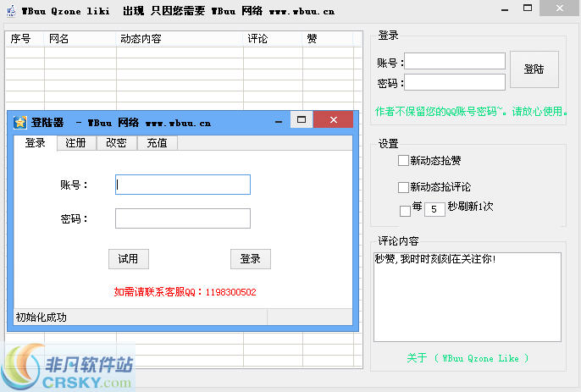Enable the 新动态抢赞 checkbox
581x392 pixels.
pos(403,160)
